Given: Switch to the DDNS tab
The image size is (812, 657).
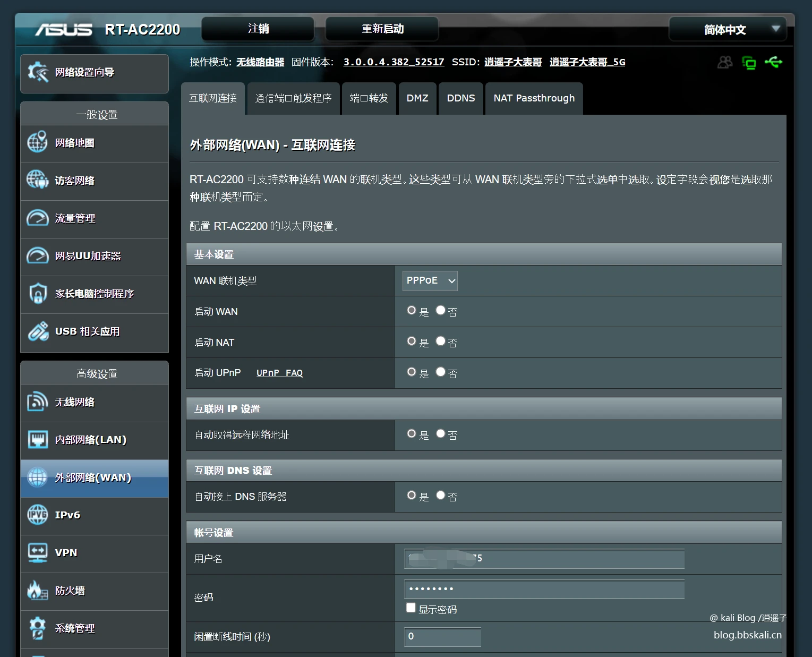Looking at the screenshot, I should [x=461, y=98].
